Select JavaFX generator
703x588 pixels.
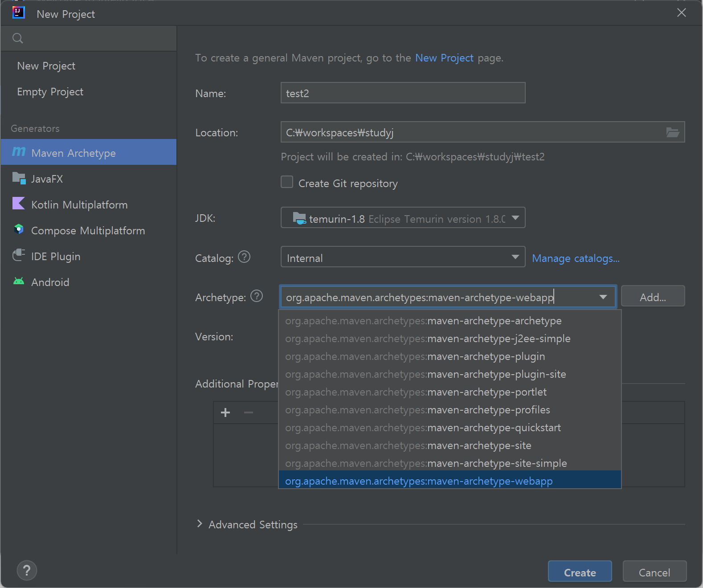click(x=89, y=178)
